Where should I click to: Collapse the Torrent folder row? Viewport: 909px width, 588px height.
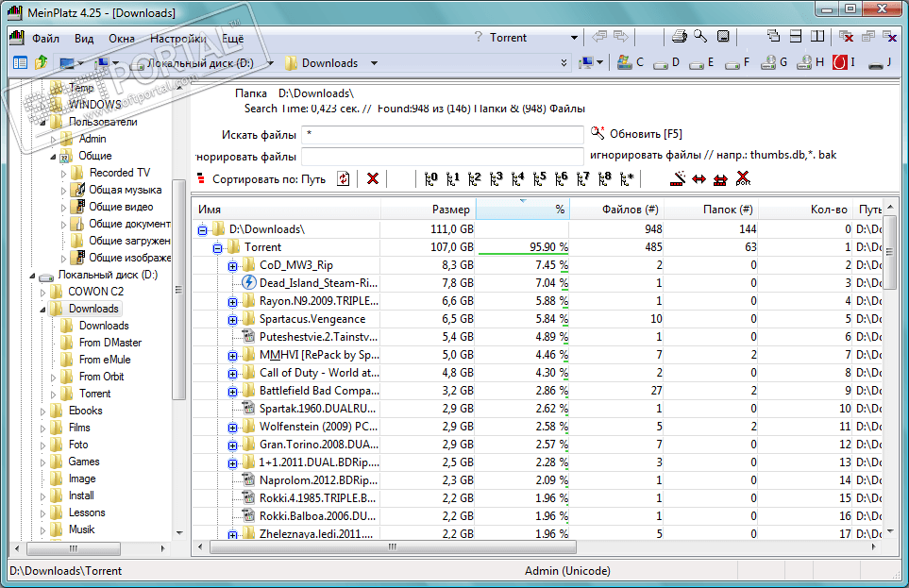tap(218, 247)
